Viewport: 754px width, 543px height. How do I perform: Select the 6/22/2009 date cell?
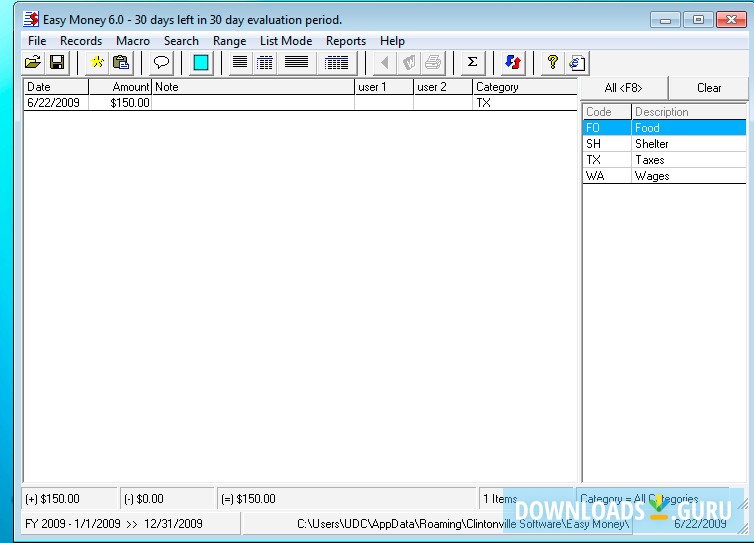pos(56,102)
